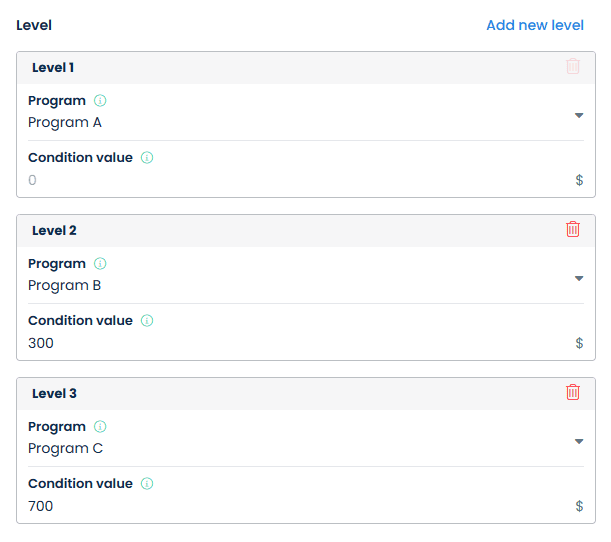Click the condition value field showing 300

tap(290, 343)
